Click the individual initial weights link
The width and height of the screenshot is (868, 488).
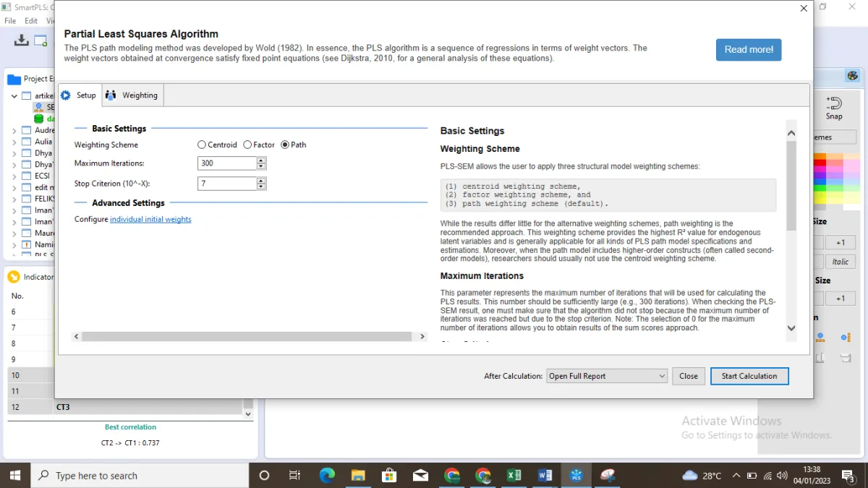coord(150,219)
